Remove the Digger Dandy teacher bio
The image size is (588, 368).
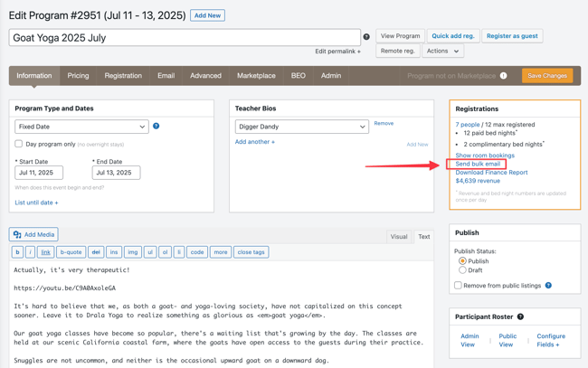tap(384, 123)
